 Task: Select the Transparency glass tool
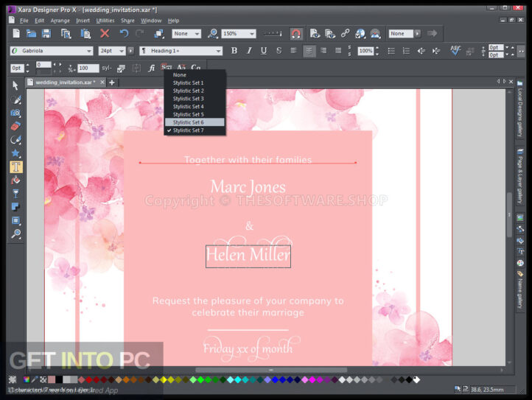15,194
